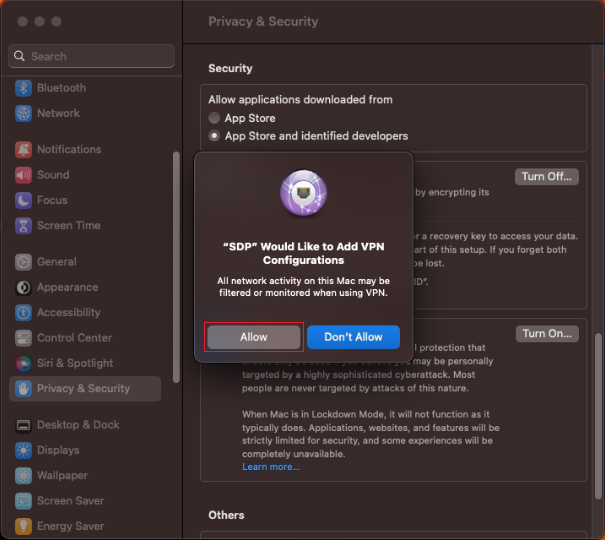This screenshot has height=540, width=605.
Task: Go to Sound settings
Action: pyautogui.click(x=85, y=175)
